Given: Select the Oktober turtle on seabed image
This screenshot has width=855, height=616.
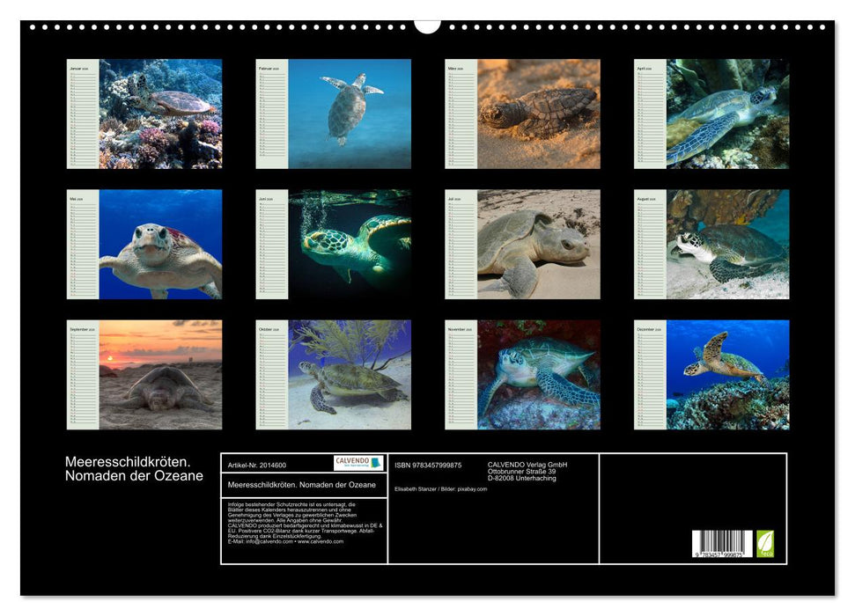Looking at the screenshot, I should pos(349,374).
